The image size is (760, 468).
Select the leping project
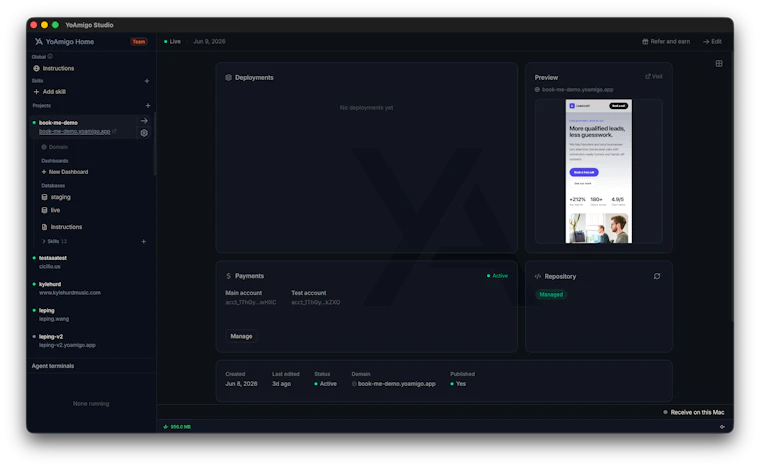(47, 311)
